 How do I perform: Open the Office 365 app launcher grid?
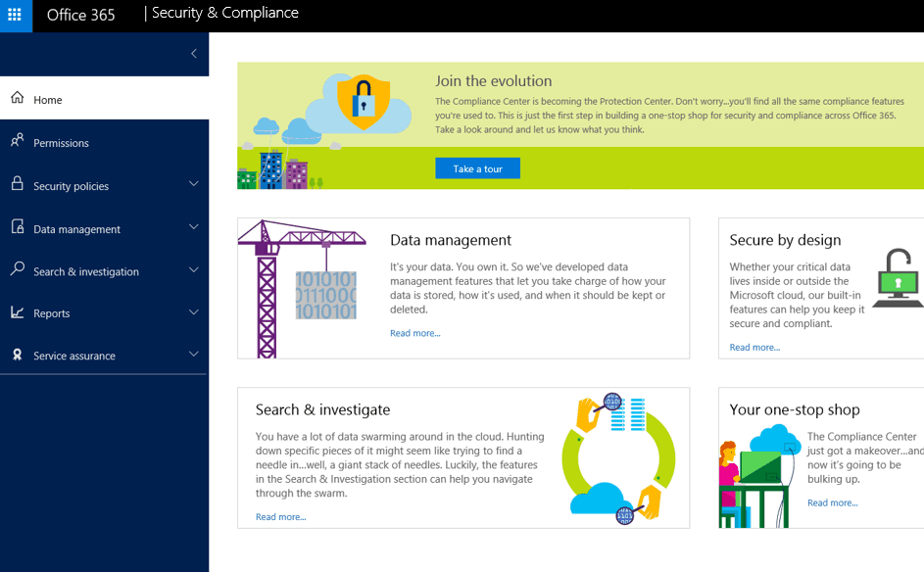pos(16,16)
